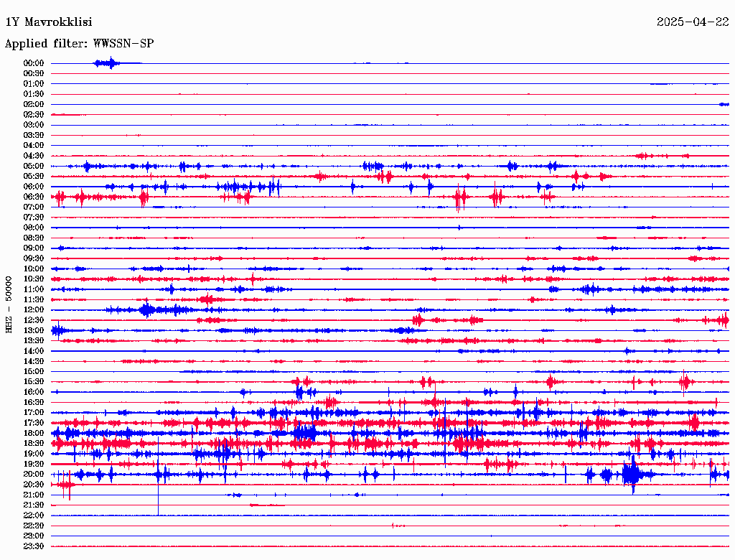Click the 03:30 time label
This screenshot has height=560, width=735.
tap(34, 136)
